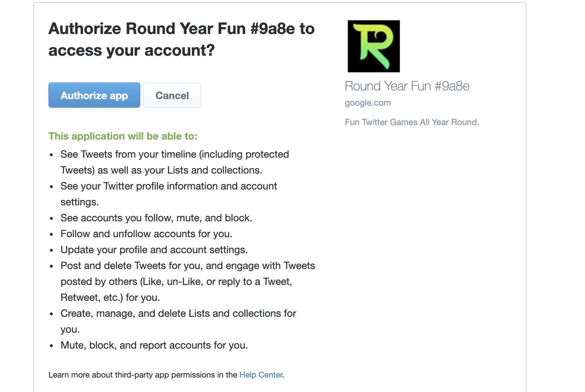The width and height of the screenshot is (585, 392).
Task: Open the Help Center link
Action: click(261, 375)
